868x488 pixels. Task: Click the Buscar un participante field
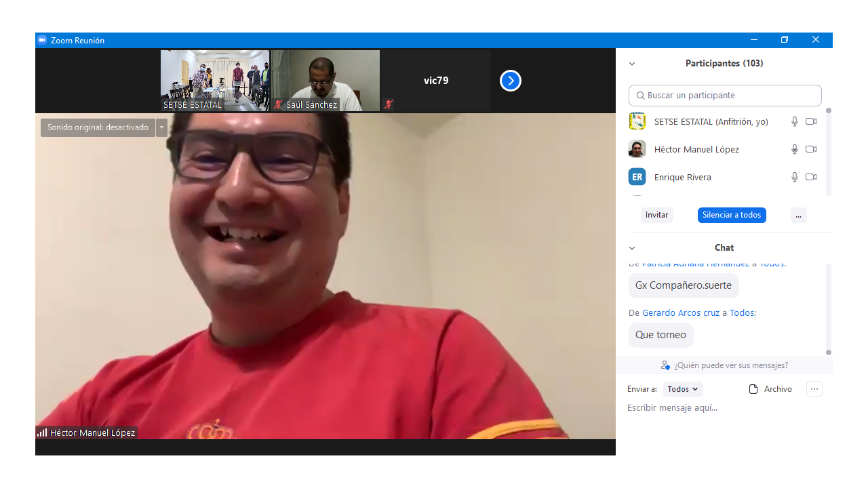[x=725, y=96]
